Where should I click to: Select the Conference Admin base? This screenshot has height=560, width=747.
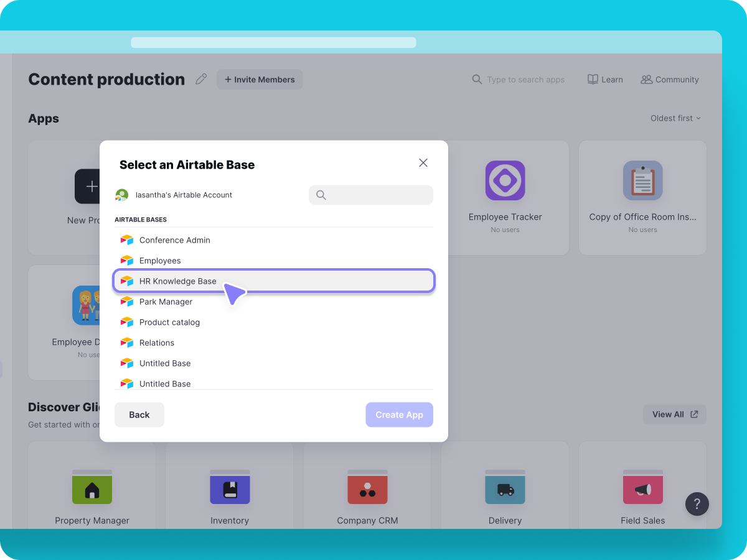point(274,240)
